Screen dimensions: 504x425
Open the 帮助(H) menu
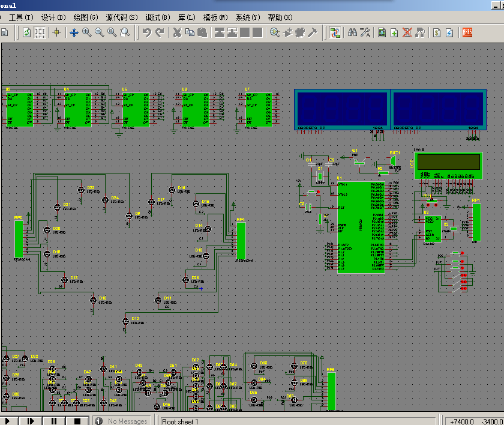click(x=280, y=17)
